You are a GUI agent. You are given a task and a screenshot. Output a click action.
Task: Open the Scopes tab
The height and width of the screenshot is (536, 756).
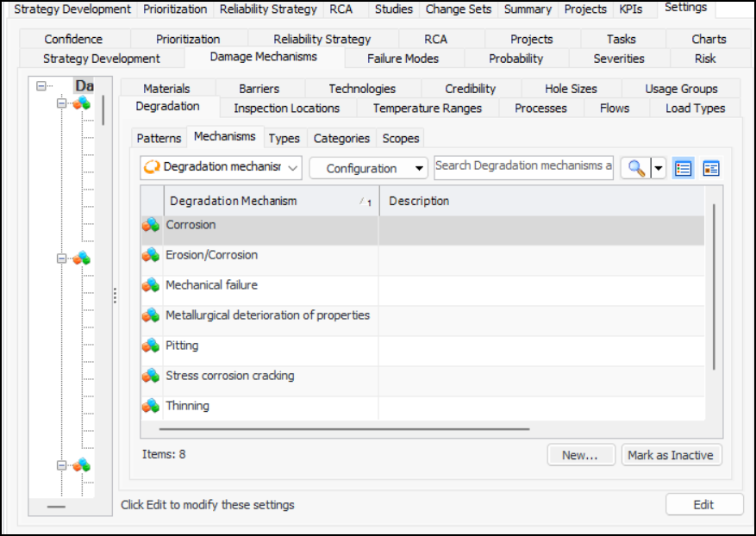(401, 139)
